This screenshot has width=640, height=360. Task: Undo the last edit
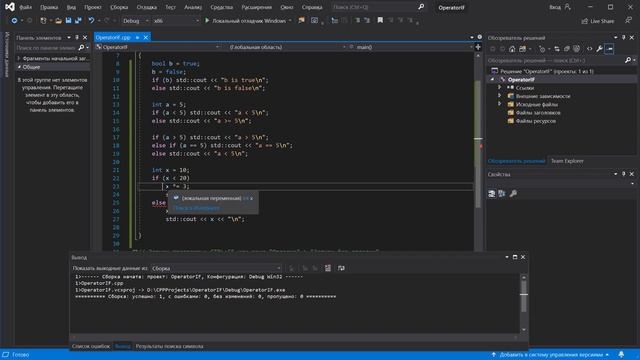pos(91,20)
